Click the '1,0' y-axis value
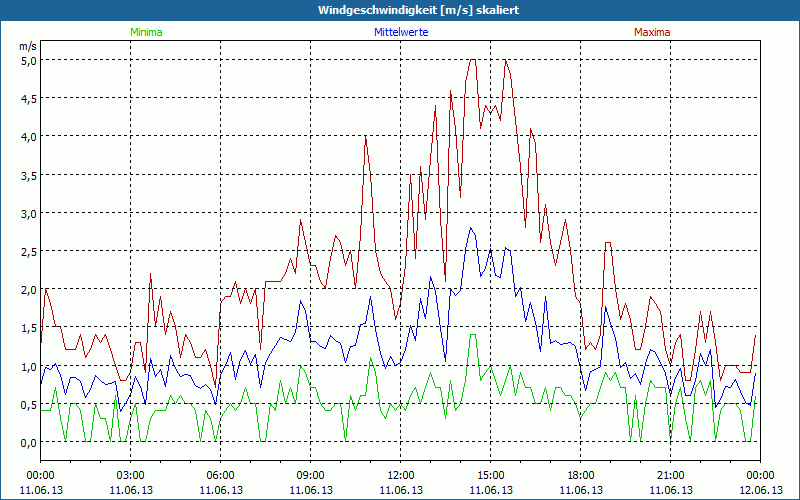The image size is (800, 500). [x=29, y=367]
